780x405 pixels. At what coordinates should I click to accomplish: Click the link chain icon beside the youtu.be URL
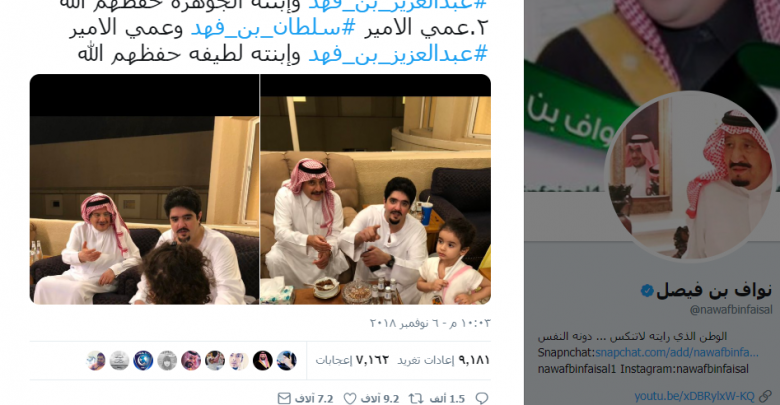click(765, 397)
